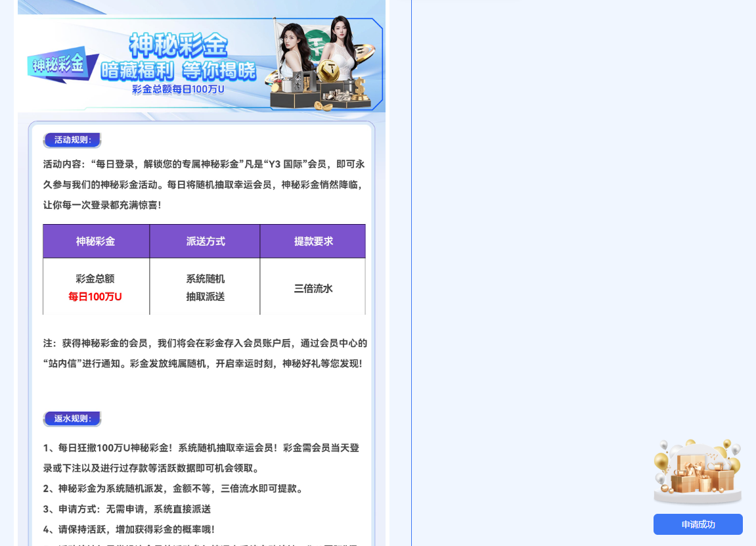Click the 彩金总额每日100万U banner subtitle

pos(177,90)
